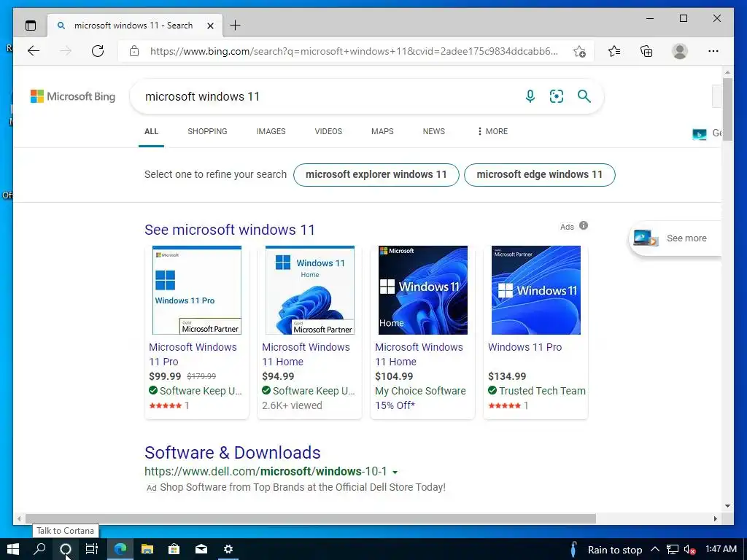Open the Windows Start menu

[x=13, y=549]
